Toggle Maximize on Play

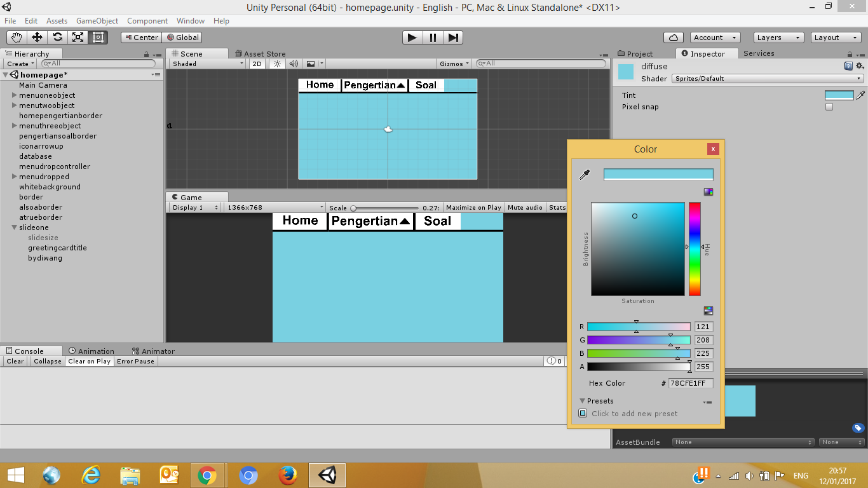473,208
